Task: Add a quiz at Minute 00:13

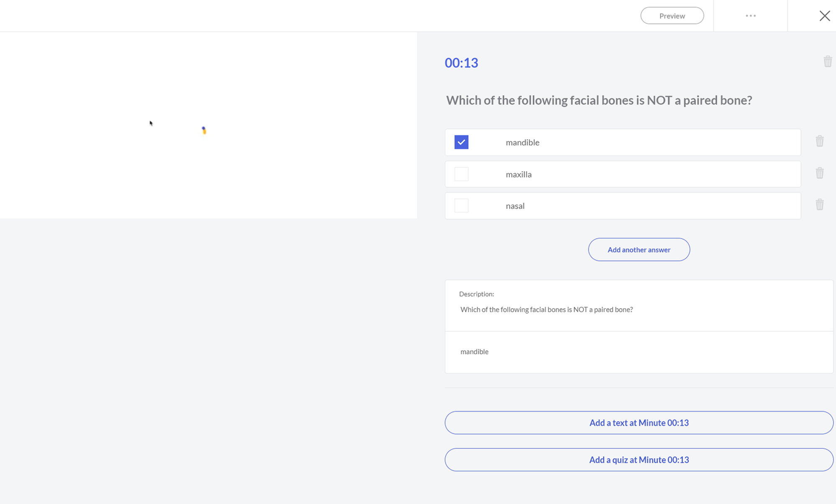Action: pyautogui.click(x=639, y=460)
